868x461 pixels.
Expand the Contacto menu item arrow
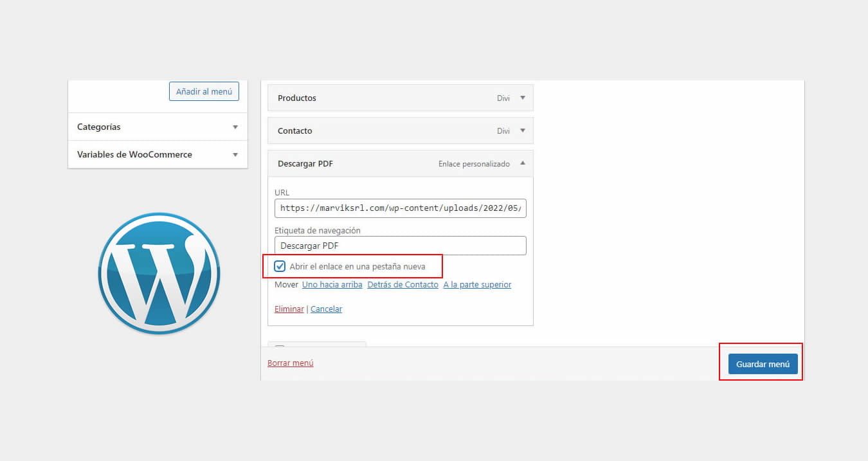tap(523, 131)
